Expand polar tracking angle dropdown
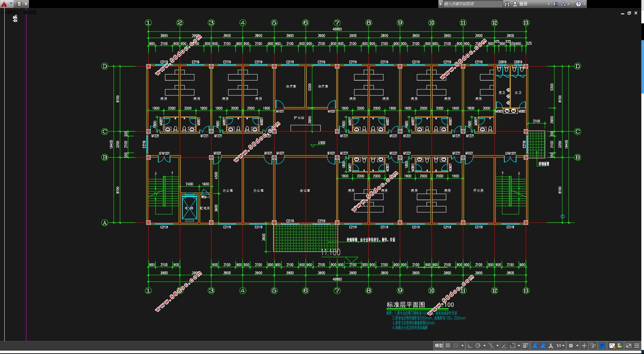The width and height of the screenshot is (644, 354). pos(484,346)
